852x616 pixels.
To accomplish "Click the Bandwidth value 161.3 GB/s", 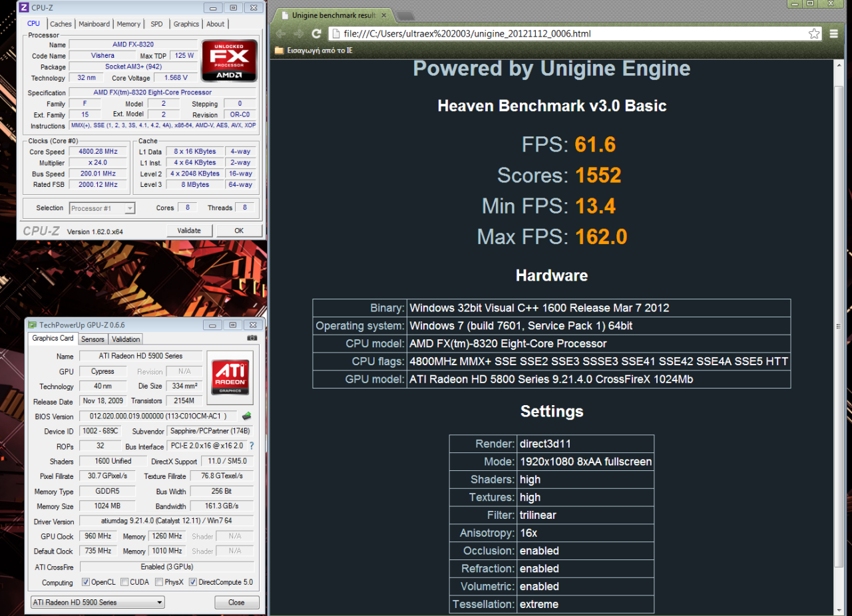I will (221, 506).
